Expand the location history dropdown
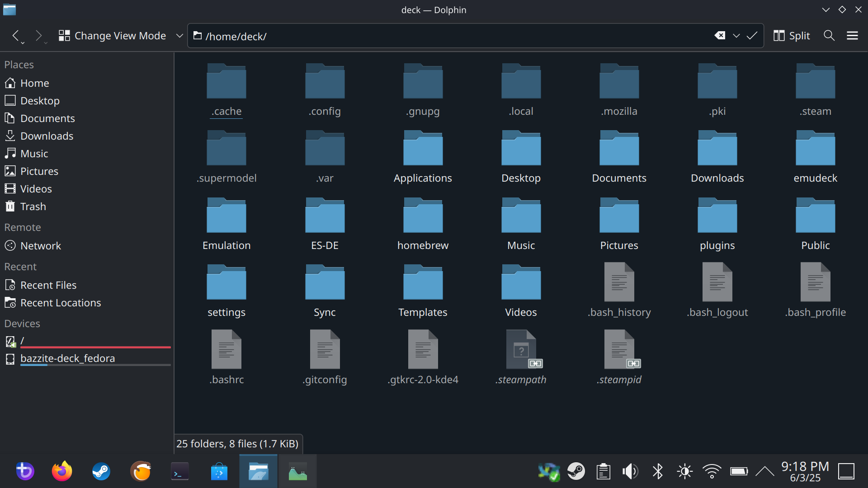The width and height of the screenshot is (868, 488). click(736, 36)
